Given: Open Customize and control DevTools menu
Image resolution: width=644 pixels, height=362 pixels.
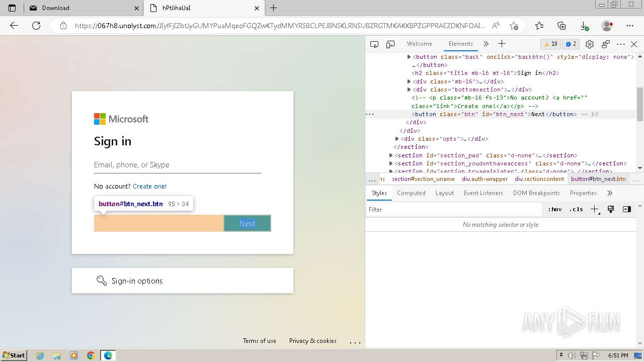Looking at the screenshot, I should click(621, 44).
